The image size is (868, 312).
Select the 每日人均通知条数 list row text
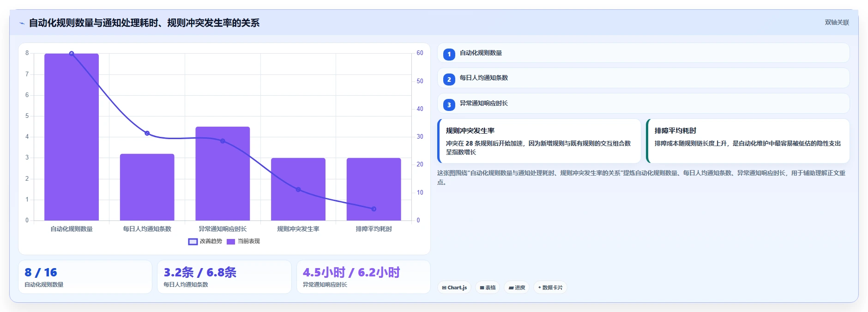[x=483, y=78]
